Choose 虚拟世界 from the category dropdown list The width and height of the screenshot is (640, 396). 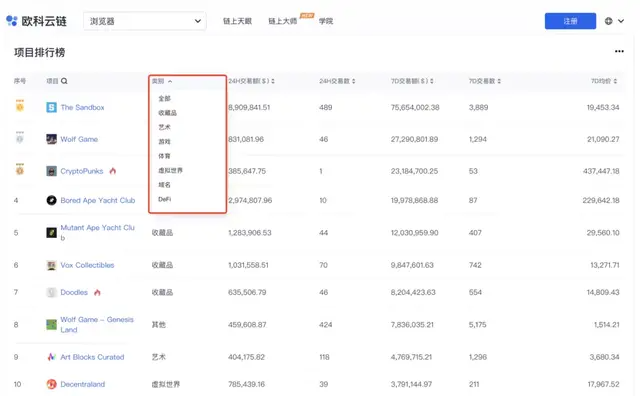[x=171, y=170]
